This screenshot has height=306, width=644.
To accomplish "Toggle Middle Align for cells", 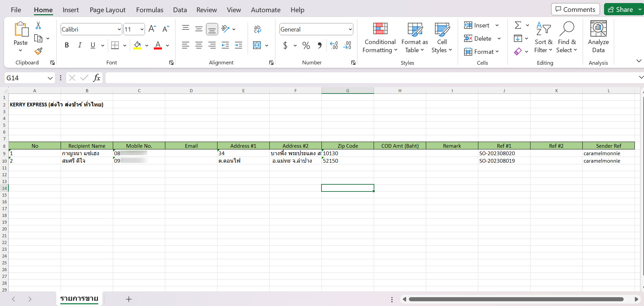I will 199,29.
